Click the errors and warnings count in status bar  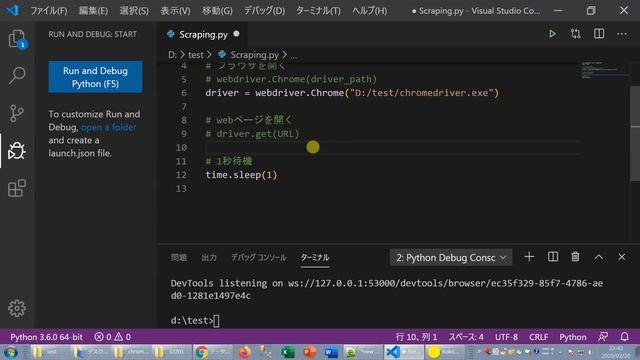point(113,337)
